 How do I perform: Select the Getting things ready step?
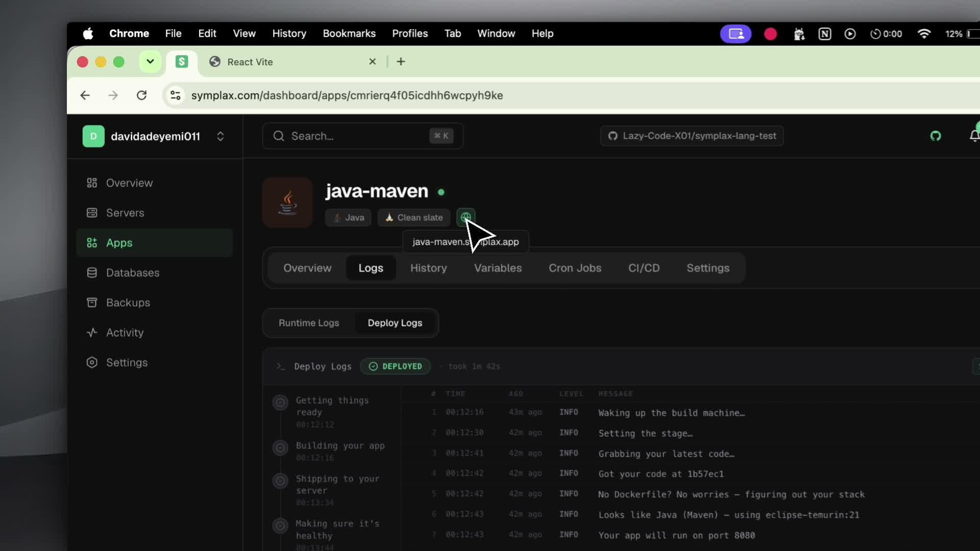331,412
